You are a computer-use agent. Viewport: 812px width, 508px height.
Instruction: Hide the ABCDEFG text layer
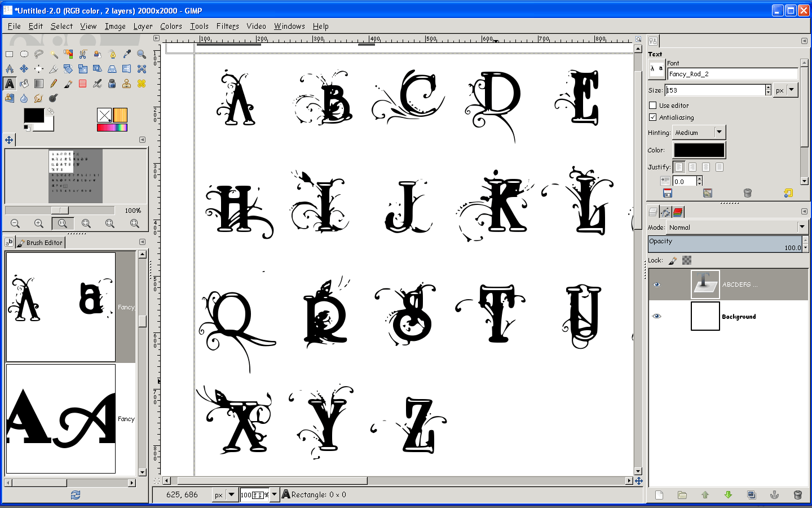coord(656,284)
